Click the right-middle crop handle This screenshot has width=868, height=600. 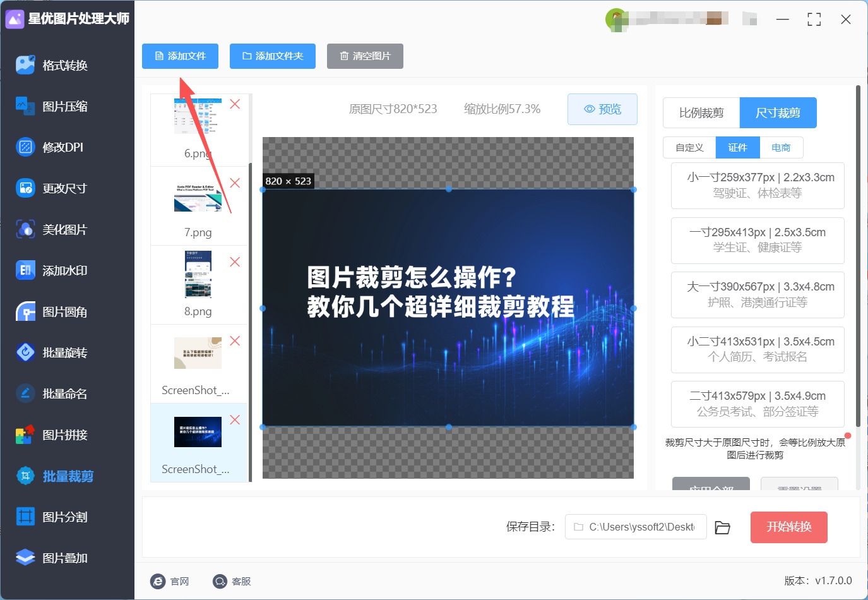tap(634, 308)
